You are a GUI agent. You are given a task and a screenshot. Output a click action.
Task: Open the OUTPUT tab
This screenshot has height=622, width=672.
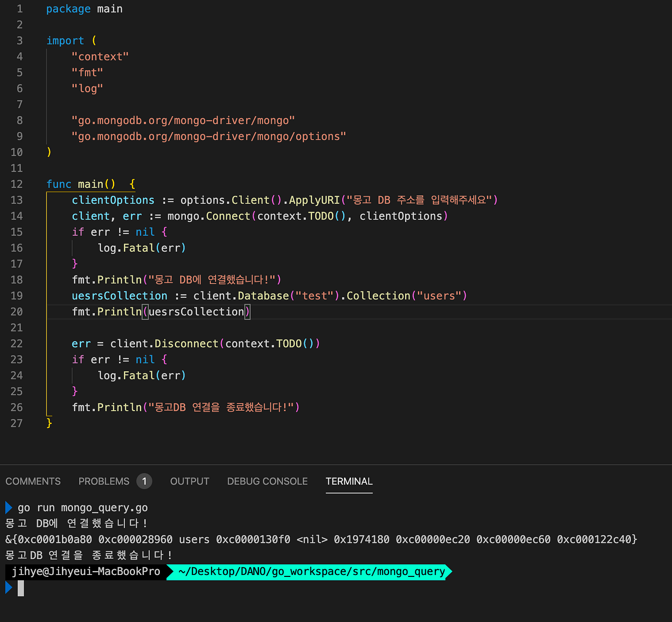click(x=190, y=481)
